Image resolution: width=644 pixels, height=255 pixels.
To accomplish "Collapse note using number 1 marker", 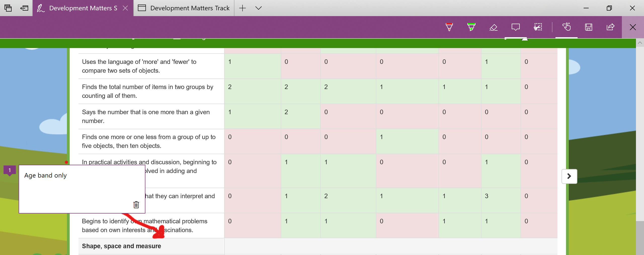I will coord(10,171).
